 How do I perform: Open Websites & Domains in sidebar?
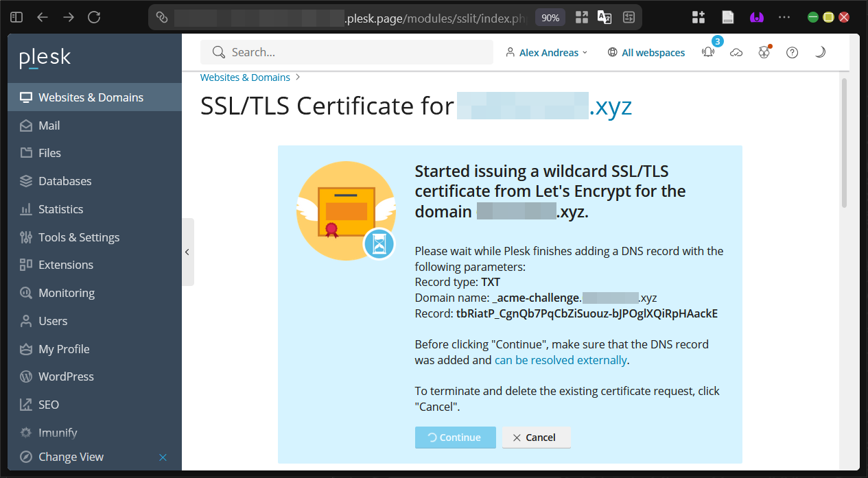tap(95, 97)
